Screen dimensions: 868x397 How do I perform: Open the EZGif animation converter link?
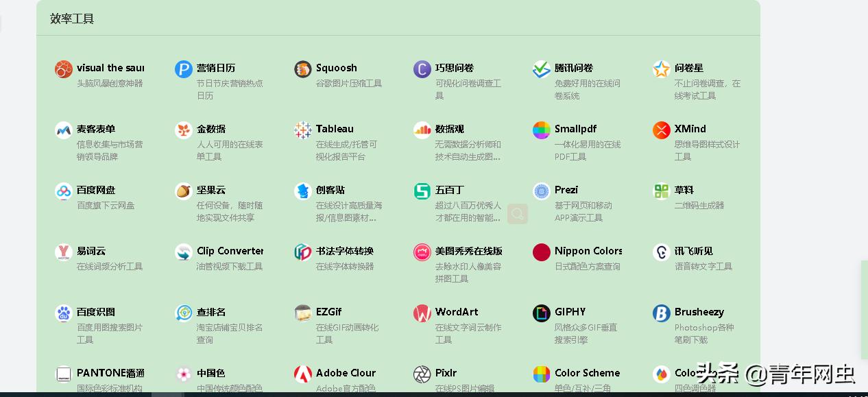pyautogui.click(x=328, y=313)
